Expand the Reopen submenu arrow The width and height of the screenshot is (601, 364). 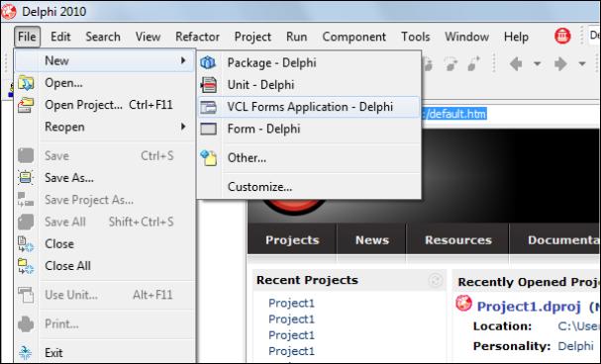pyautogui.click(x=183, y=127)
